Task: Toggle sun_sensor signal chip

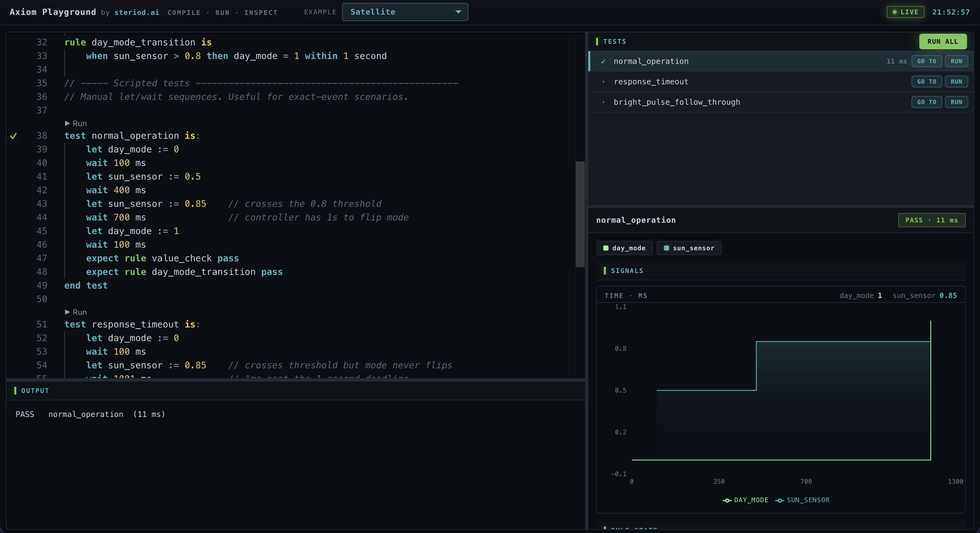Action: 689,248
